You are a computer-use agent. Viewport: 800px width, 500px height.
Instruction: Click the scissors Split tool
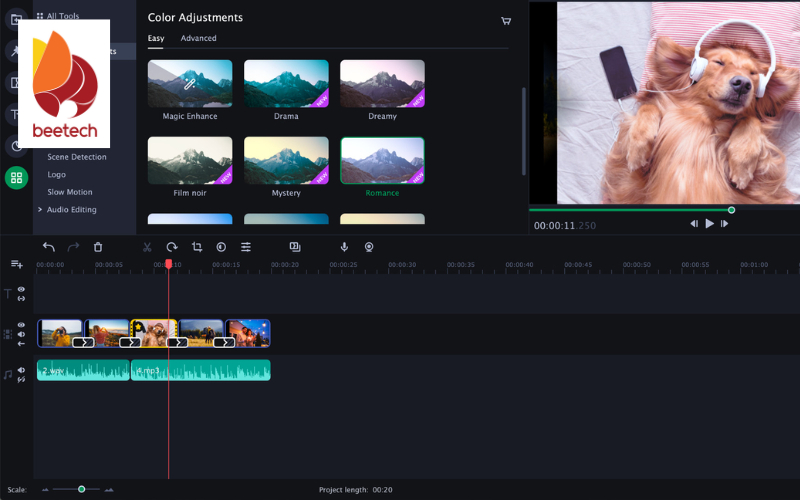coord(147,247)
